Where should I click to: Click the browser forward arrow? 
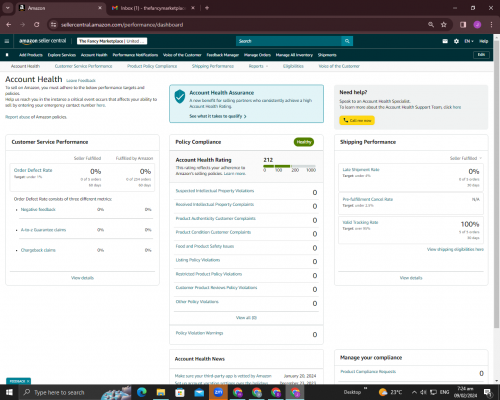[22, 25]
